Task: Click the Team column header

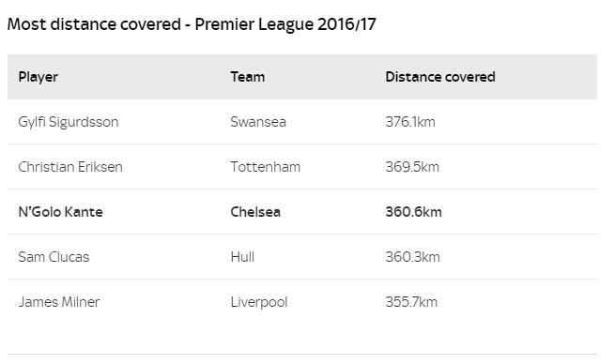Action: coord(248,77)
